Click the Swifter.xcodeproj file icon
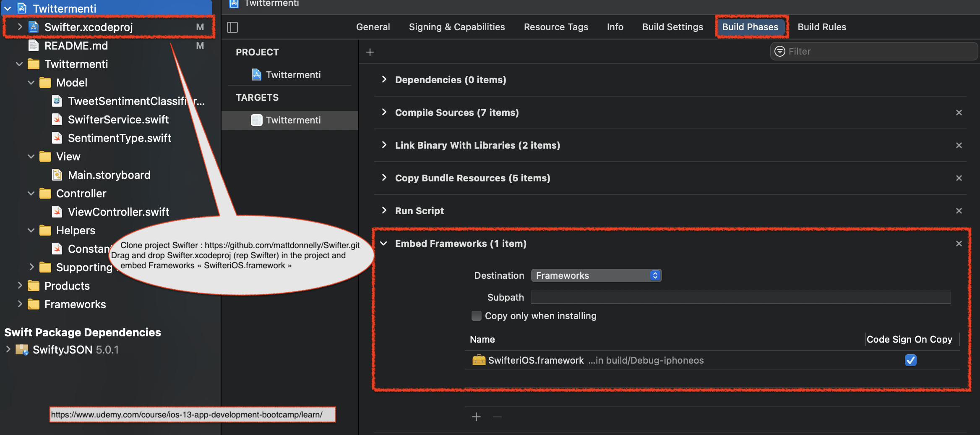This screenshot has width=980, height=435. pos(34,27)
